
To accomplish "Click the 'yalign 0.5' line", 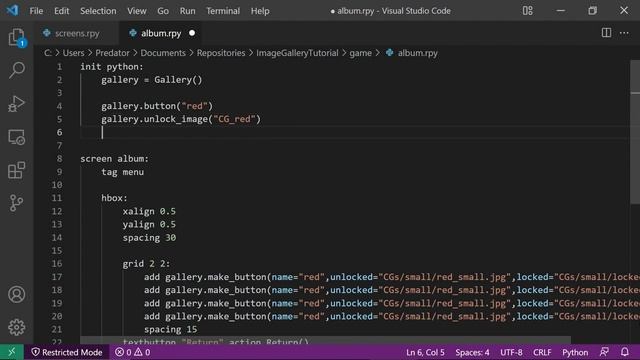I will click(x=149, y=224).
